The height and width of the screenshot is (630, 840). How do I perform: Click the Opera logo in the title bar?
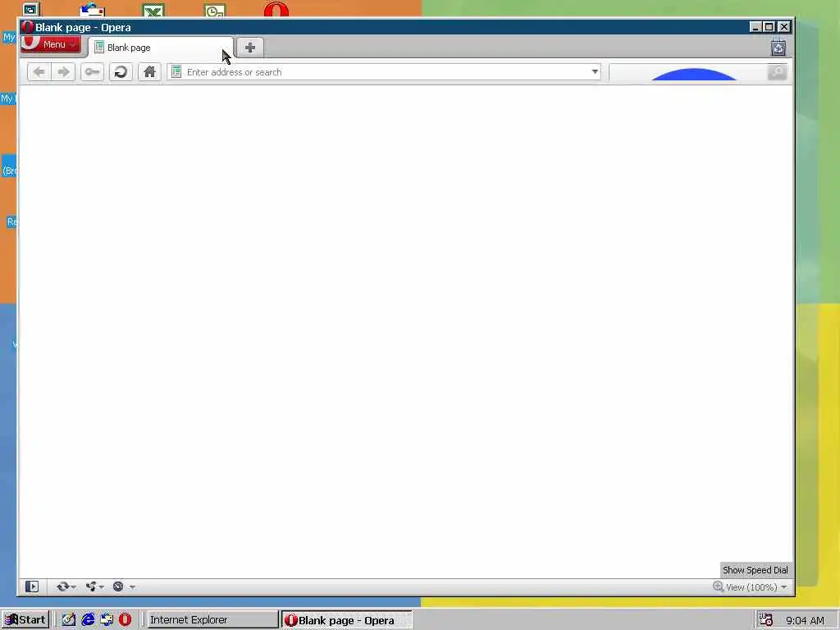click(27, 27)
